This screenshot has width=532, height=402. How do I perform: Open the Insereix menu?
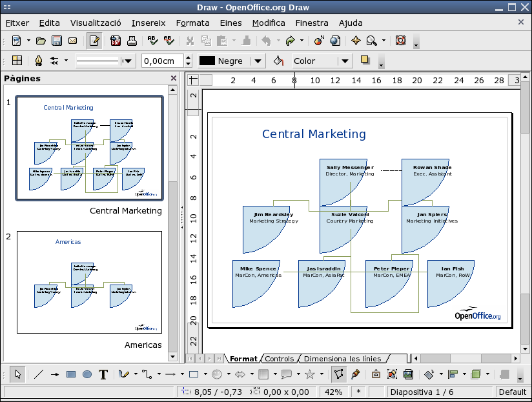[148, 23]
